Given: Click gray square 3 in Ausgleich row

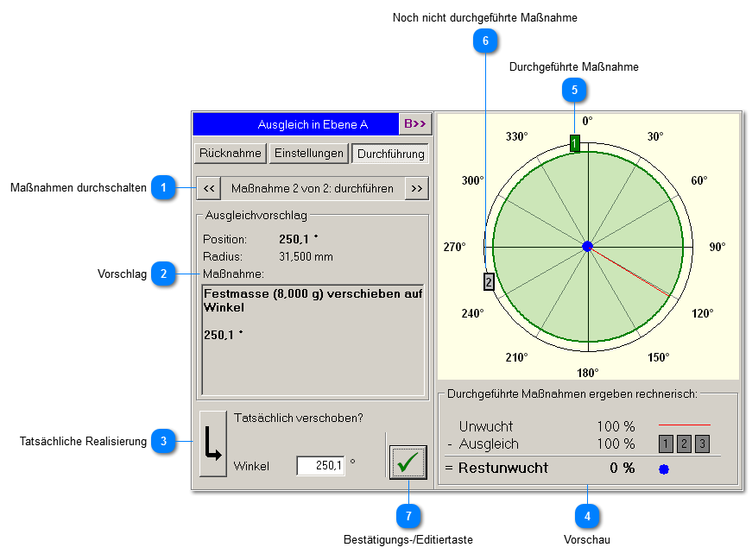Looking at the screenshot, I should click(702, 444).
